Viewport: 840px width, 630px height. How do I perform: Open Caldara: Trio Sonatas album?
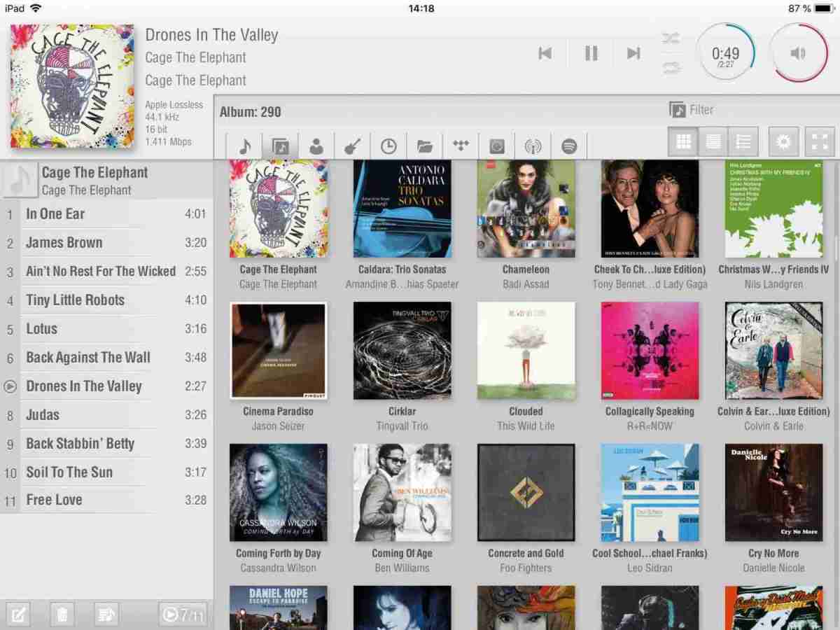[402, 209]
